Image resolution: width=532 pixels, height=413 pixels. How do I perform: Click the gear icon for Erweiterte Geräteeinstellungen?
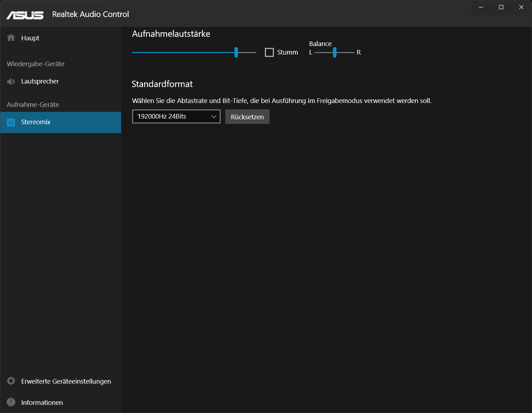click(11, 381)
